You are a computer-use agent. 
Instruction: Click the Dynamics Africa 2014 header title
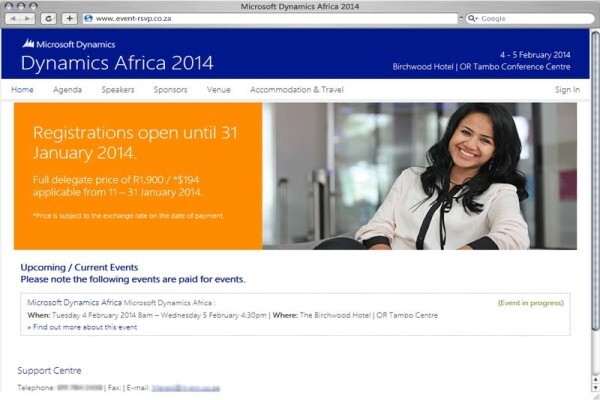point(117,63)
